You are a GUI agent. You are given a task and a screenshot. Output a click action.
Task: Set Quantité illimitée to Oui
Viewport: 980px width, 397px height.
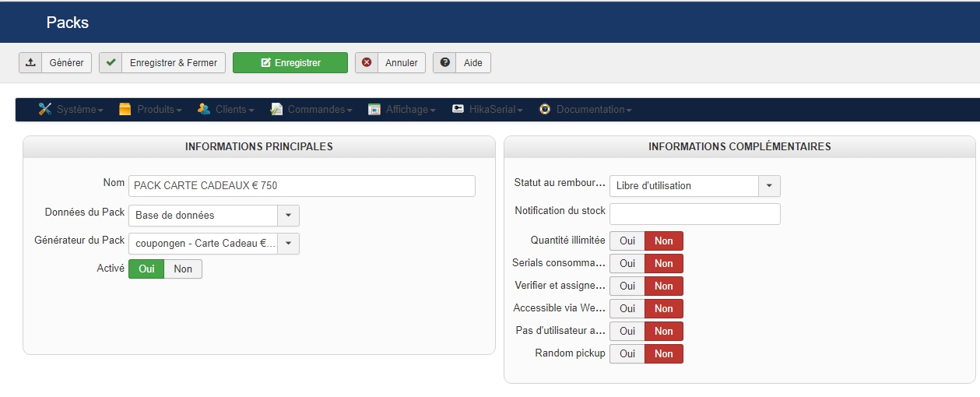[x=627, y=241]
